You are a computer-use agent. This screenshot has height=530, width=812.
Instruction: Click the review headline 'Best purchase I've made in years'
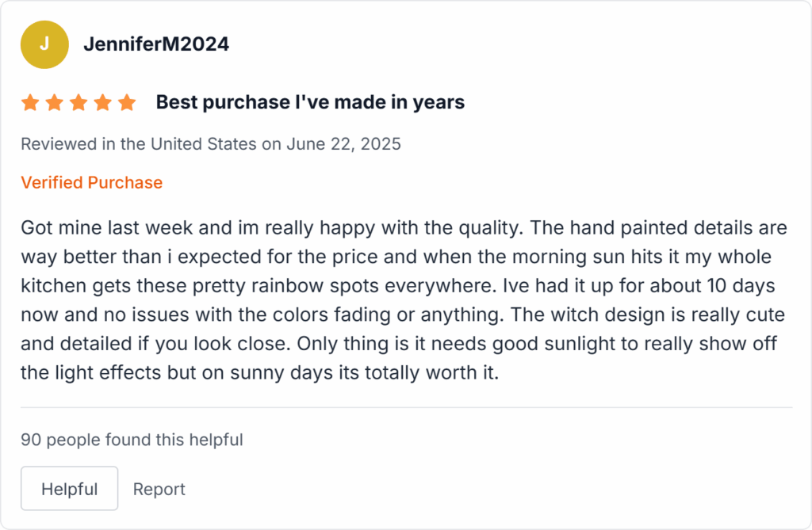(x=309, y=101)
